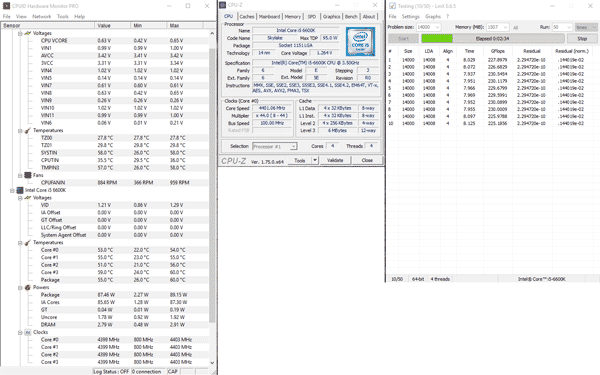Click the Max column header in HWMonitor

187,25
